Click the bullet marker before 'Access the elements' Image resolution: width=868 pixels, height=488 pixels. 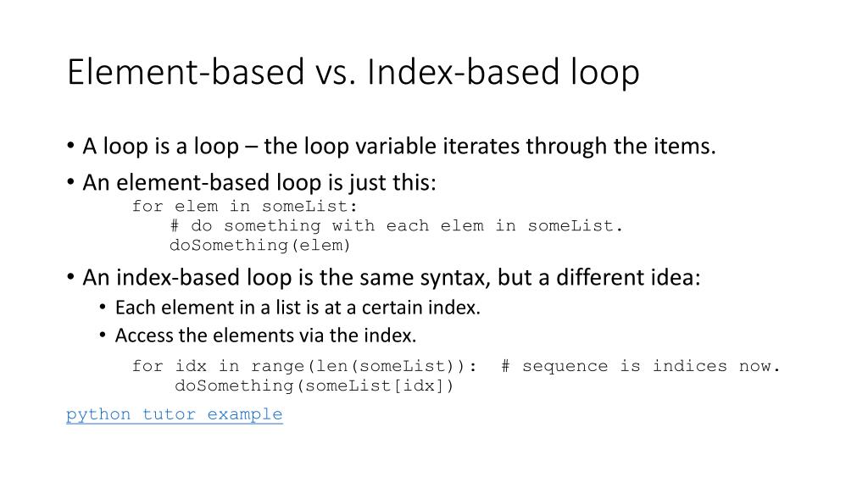click(x=103, y=335)
